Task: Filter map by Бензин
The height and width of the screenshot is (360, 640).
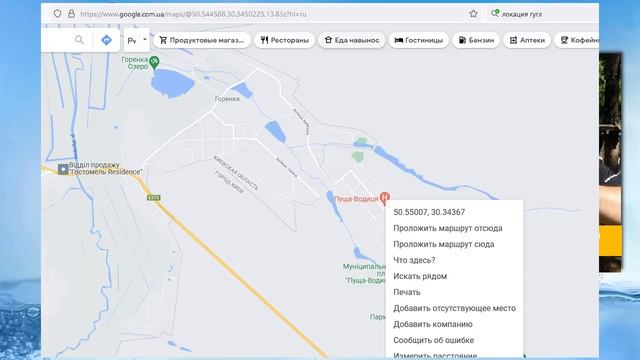Action: (x=476, y=40)
